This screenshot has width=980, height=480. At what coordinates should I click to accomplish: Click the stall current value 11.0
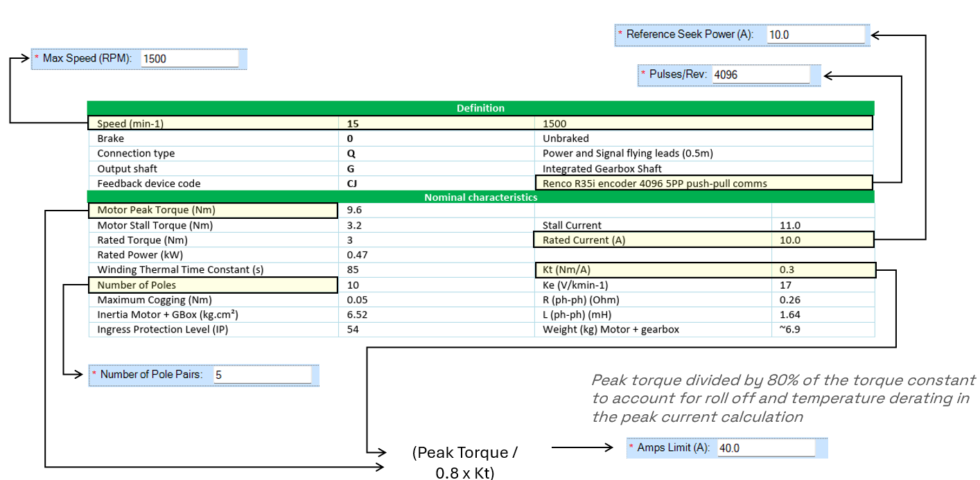click(790, 225)
